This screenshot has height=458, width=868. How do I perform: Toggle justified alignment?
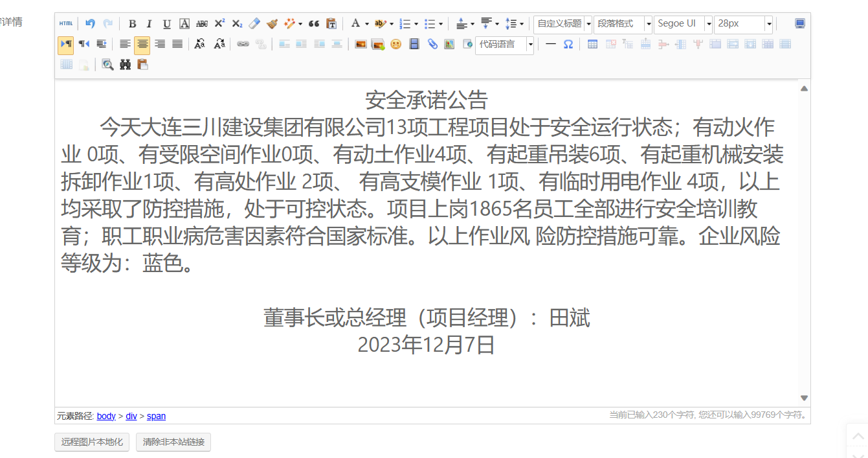pos(177,44)
